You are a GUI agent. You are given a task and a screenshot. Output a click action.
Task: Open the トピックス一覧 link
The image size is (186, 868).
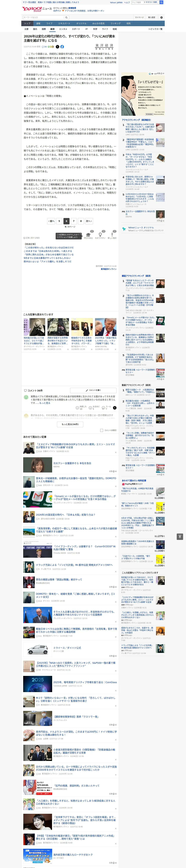click(x=156, y=29)
